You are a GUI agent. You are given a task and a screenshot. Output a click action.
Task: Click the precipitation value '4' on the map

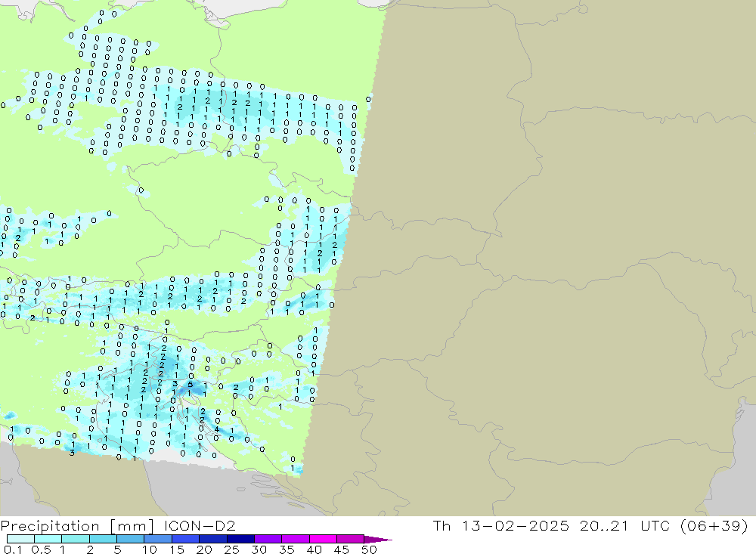[x=217, y=429]
